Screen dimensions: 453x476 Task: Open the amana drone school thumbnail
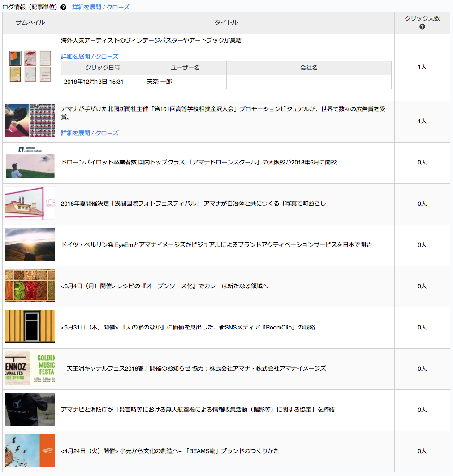[x=30, y=162]
